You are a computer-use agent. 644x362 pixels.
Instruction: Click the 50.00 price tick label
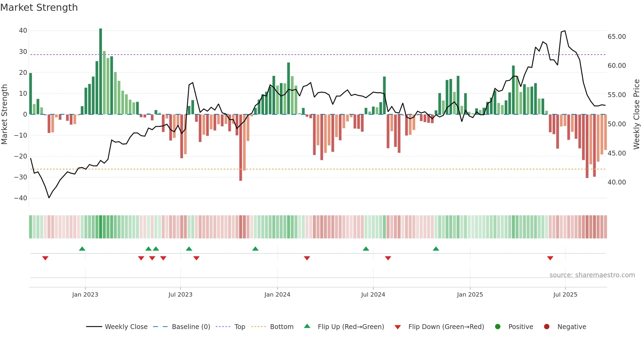tap(617, 124)
